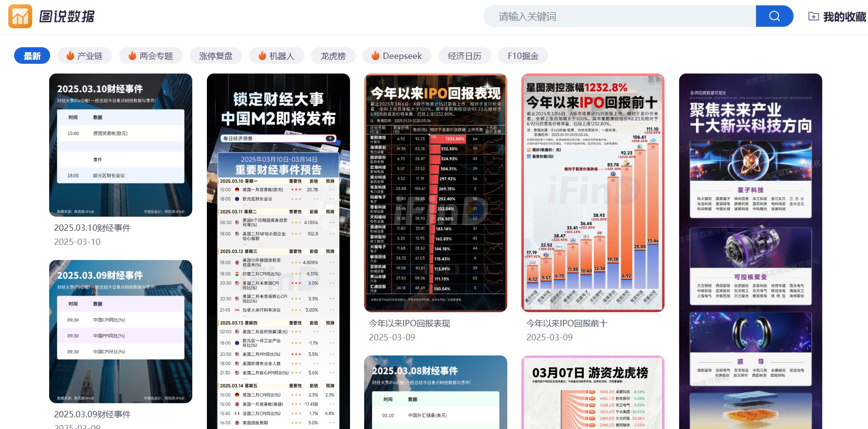Select the 机器人 tab

pyautogui.click(x=277, y=56)
